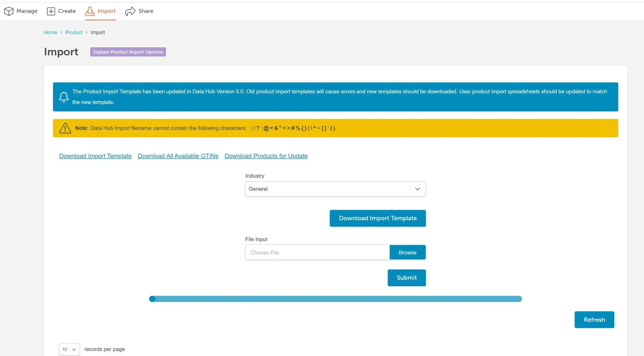Click the Create plus icon
Screen dimensions: 644x356
coord(51,11)
